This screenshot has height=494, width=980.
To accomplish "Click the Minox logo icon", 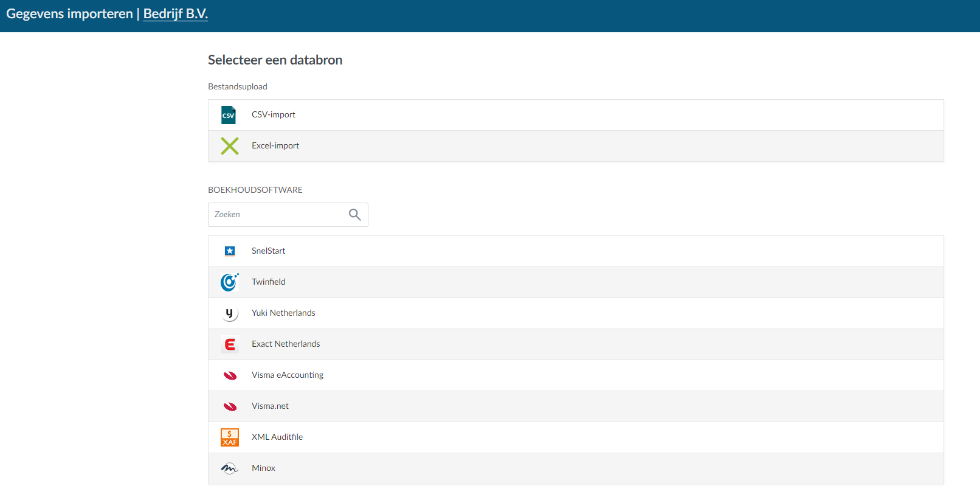I will coord(229,468).
